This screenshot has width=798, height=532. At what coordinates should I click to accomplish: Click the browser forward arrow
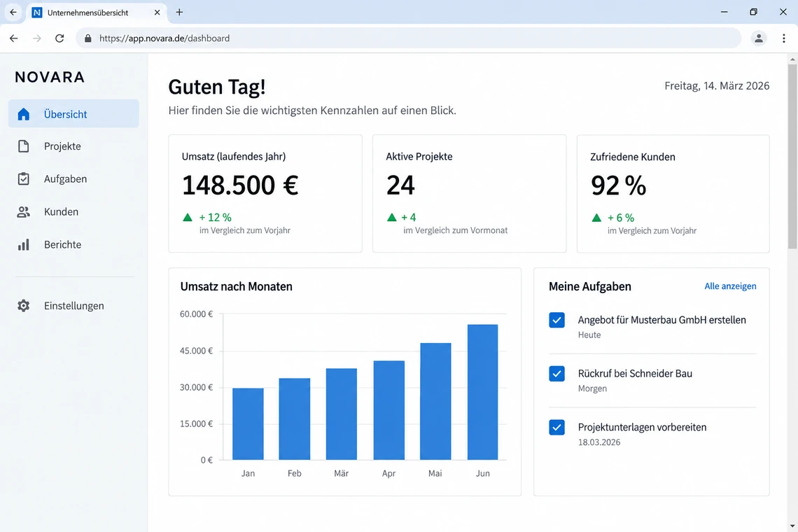pyautogui.click(x=36, y=38)
